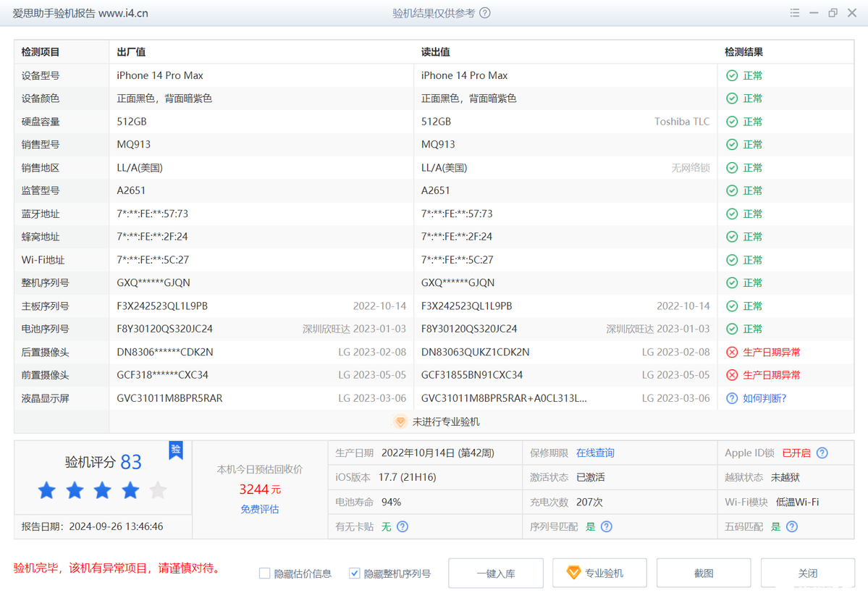The width and height of the screenshot is (868, 601).
Task: Click the 出厂值 sales model MQ913
Action: tap(133, 145)
